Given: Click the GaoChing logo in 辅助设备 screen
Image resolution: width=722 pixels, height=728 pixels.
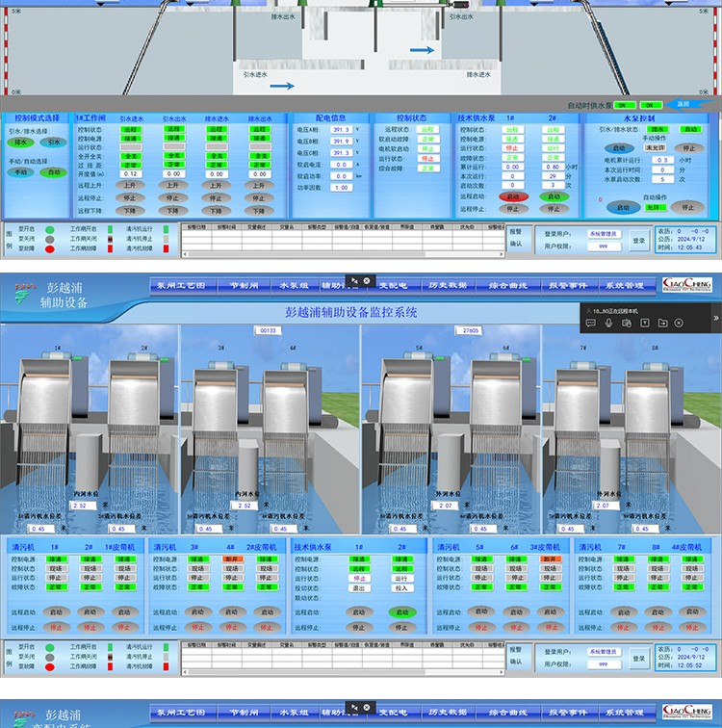Looking at the screenshot, I should 686,285.
